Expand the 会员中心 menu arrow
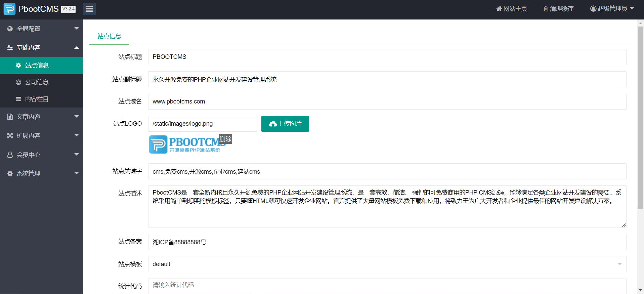This screenshot has height=294, width=644. (x=77, y=155)
